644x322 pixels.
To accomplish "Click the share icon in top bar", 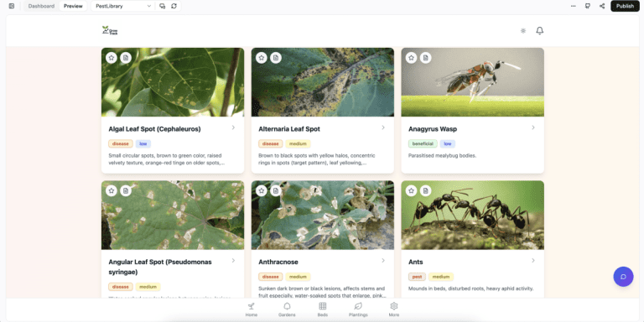I will click(602, 6).
